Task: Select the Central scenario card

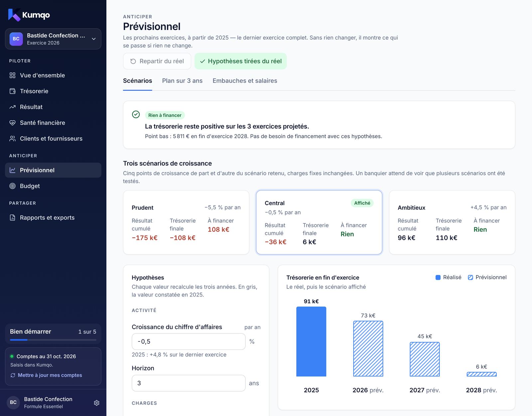Action: pos(319,222)
